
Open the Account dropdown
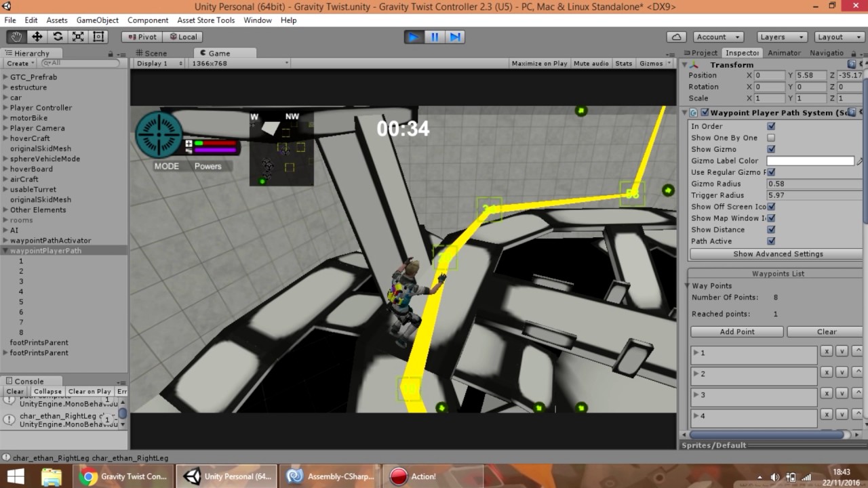[718, 37]
